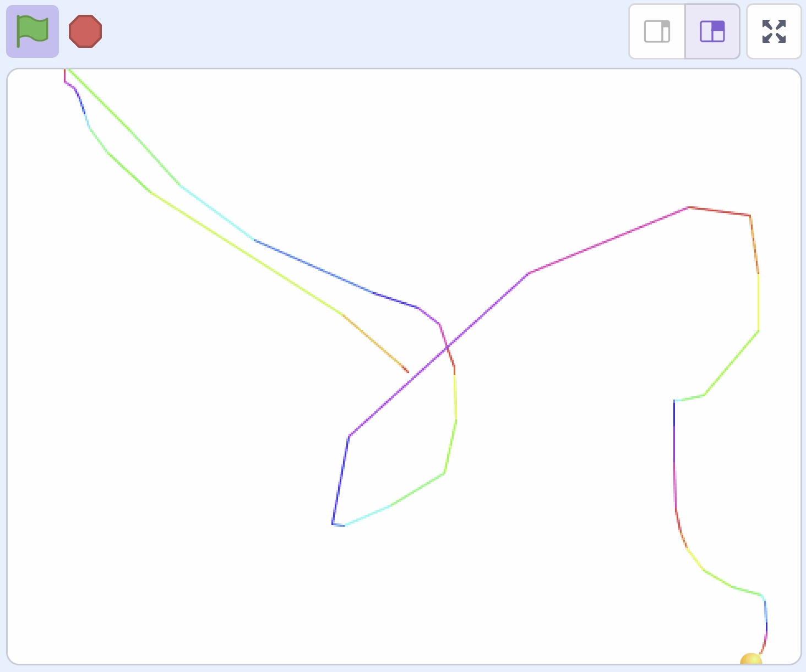This screenshot has width=806, height=672.
Task: Switch to the large stage layout
Action: click(x=712, y=31)
